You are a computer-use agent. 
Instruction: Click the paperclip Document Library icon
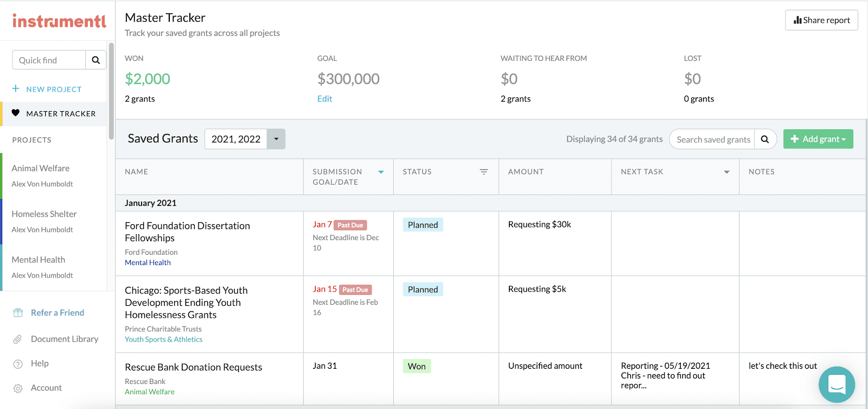pos(18,339)
